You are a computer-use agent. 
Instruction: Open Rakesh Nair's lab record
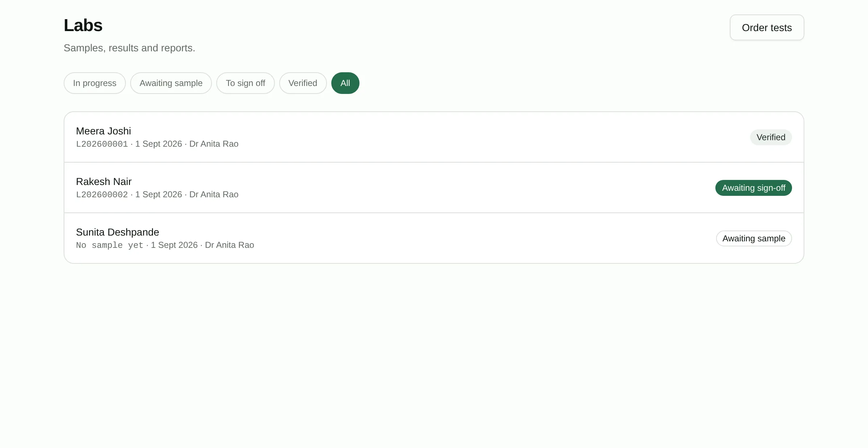[x=434, y=188]
